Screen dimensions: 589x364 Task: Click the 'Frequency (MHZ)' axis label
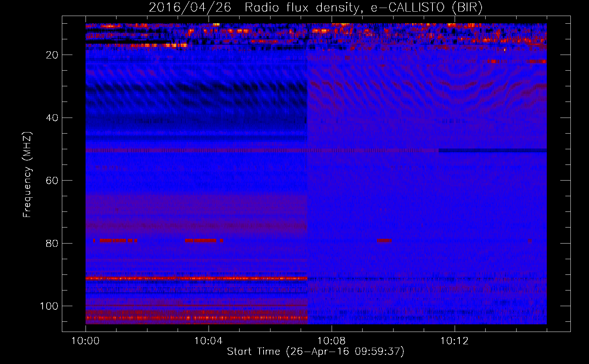tap(27, 175)
